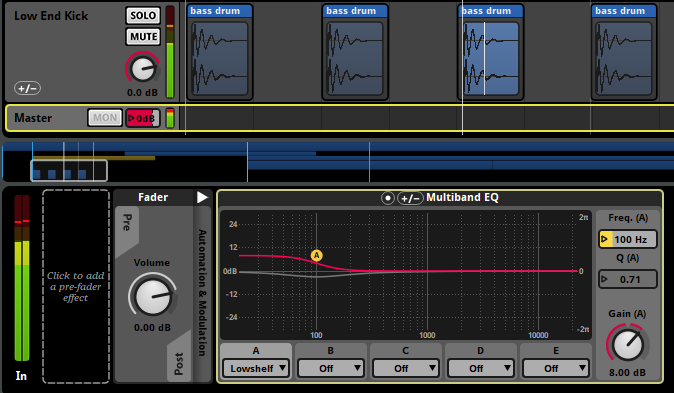Select the band E tab label
Viewport: 674px width, 393px height.
[x=556, y=350]
